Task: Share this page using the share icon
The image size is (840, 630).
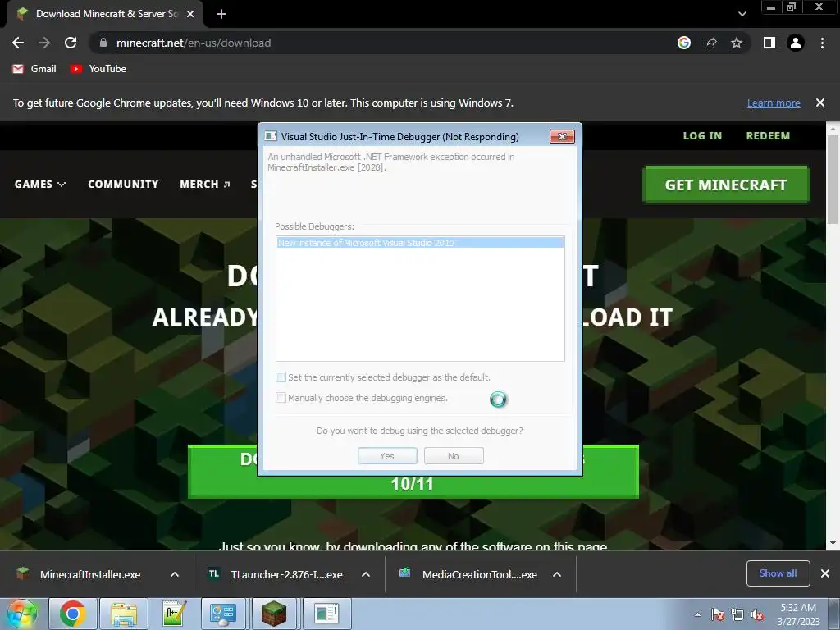Action: pos(710,43)
